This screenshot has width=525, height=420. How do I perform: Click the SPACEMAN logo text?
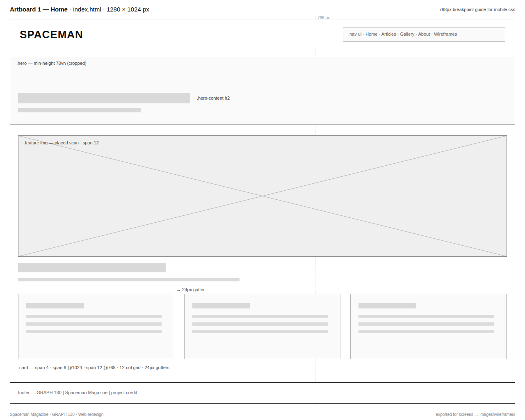pos(51,34)
